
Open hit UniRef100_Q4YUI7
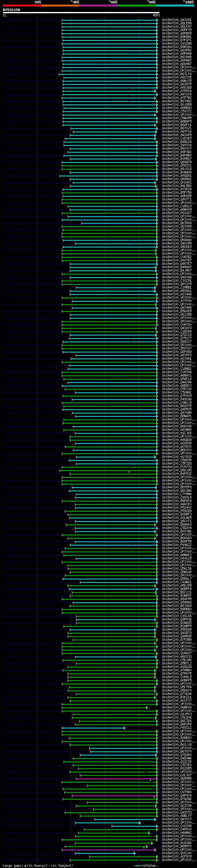coord(177,819)
